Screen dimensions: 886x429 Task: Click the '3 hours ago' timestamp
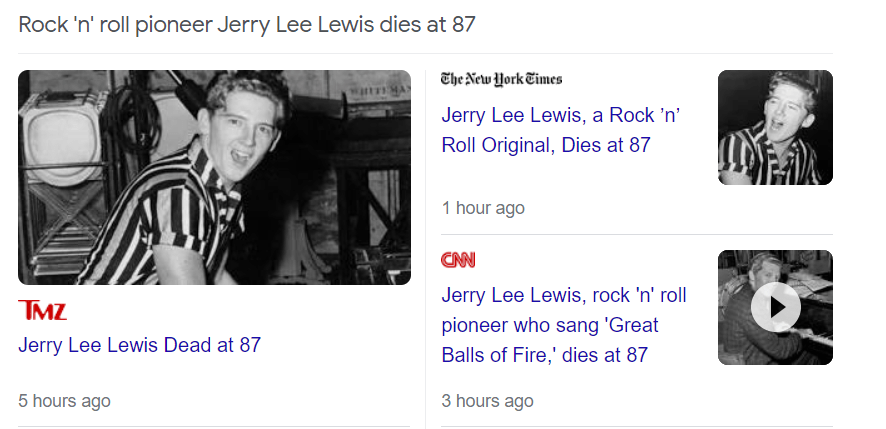coord(487,401)
